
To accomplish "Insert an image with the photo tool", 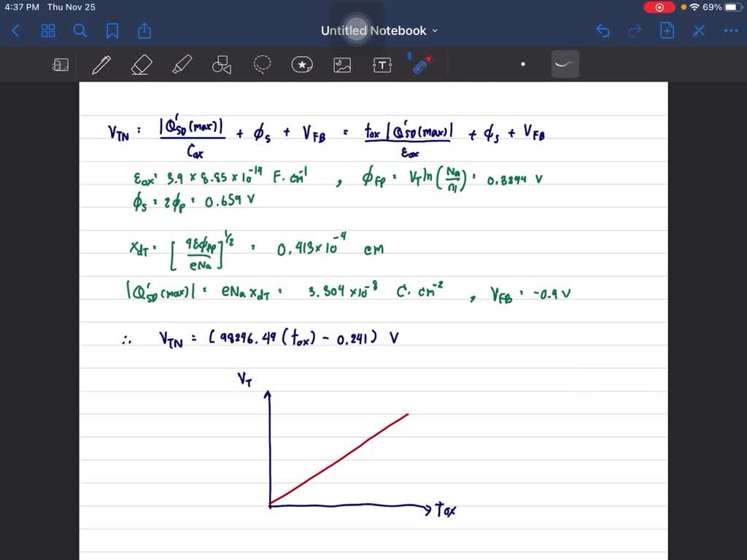I will [x=341, y=64].
